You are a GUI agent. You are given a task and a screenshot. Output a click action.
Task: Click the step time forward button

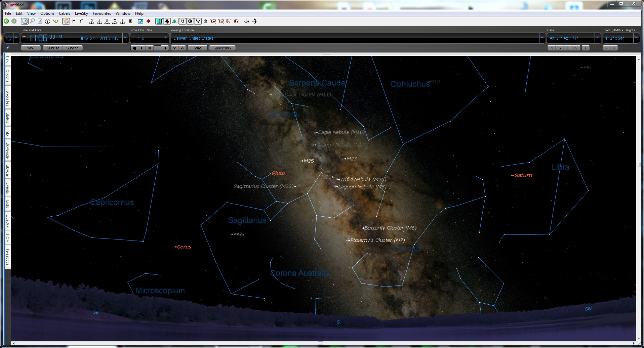[x=165, y=48]
